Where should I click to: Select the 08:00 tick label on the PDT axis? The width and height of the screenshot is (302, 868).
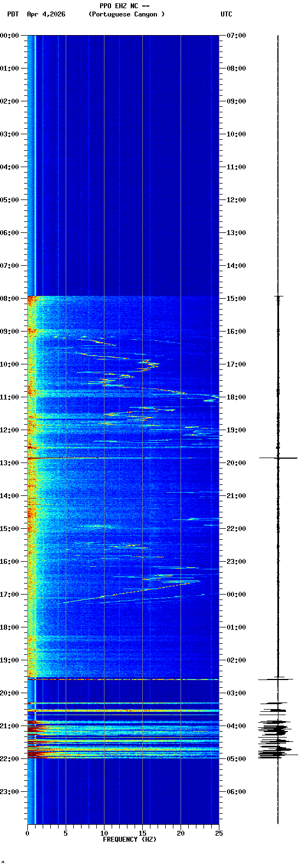pyautogui.click(x=10, y=299)
